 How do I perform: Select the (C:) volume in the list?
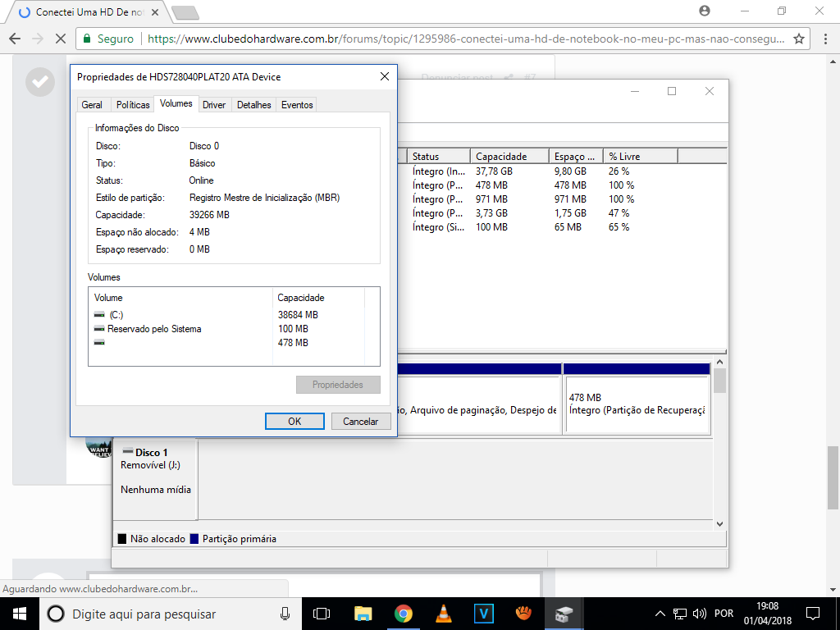[116, 315]
